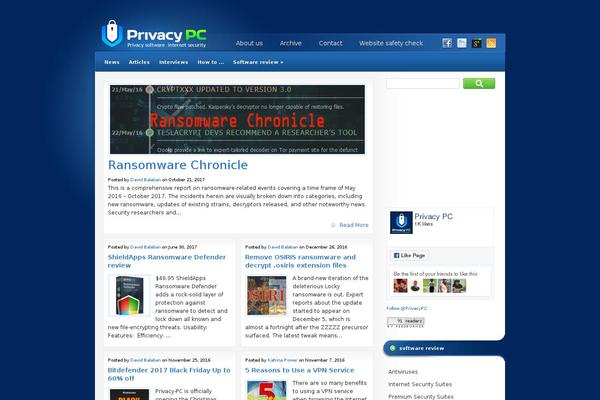This screenshot has height=400, width=600.
Task: Click the first friend avatar in Facebook widget
Action: 400,286
